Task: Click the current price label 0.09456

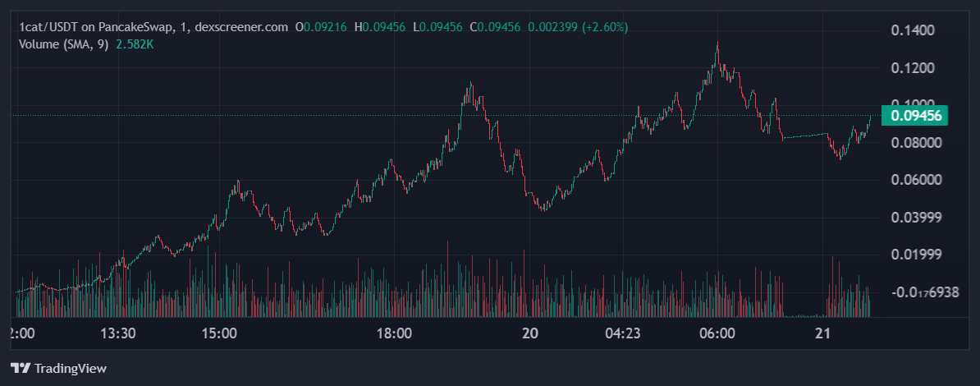Action: click(x=915, y=116)
